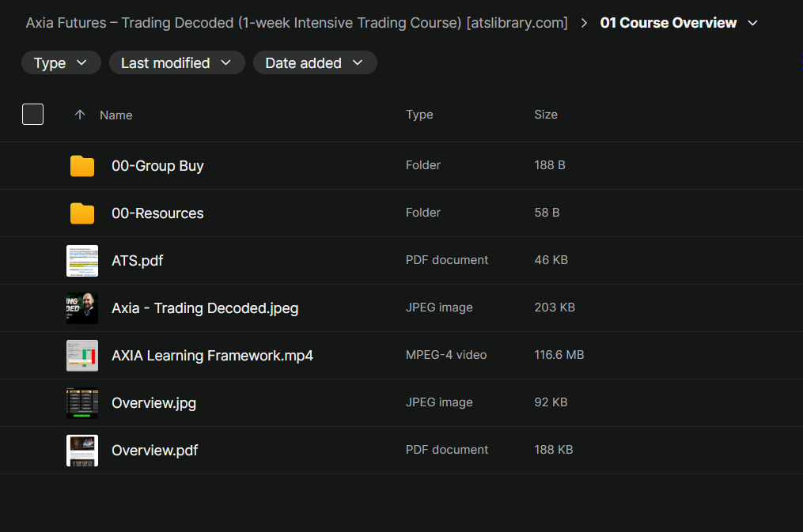Click the 188 KB size value

(554, 450)
